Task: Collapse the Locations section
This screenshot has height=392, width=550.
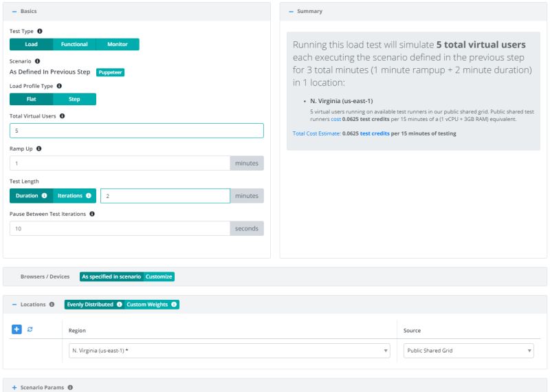Action: 14,305
